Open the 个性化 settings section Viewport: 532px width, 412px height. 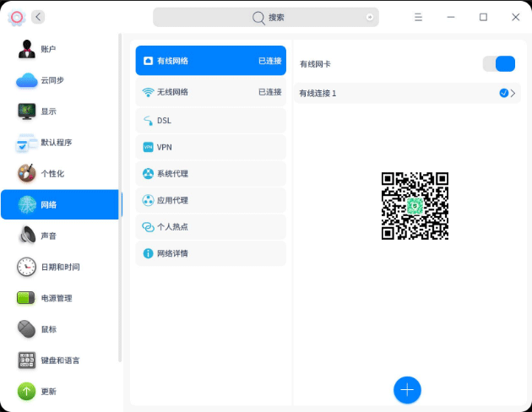(x=60, y=173)
